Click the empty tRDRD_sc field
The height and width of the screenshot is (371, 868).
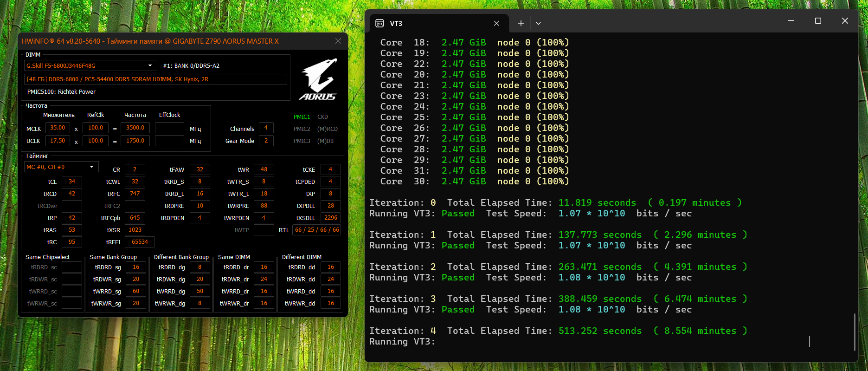[x=72, y=267]
